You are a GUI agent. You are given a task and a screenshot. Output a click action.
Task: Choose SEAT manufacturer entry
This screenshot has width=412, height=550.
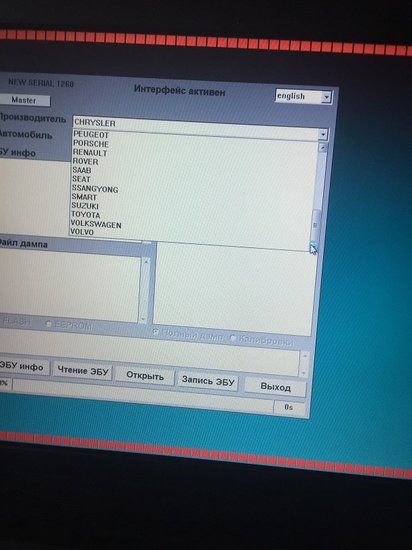[x=81, y=179]
